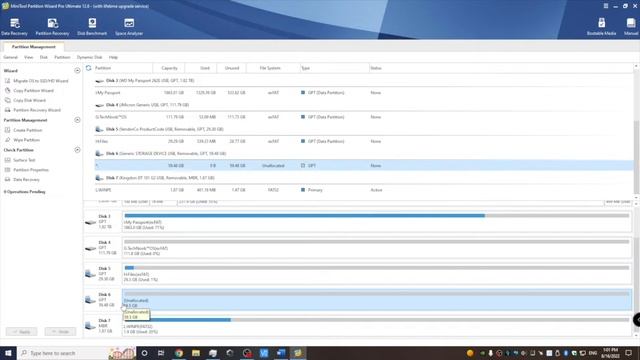Open the General menu
640x360 pixels.
[11, 57]
